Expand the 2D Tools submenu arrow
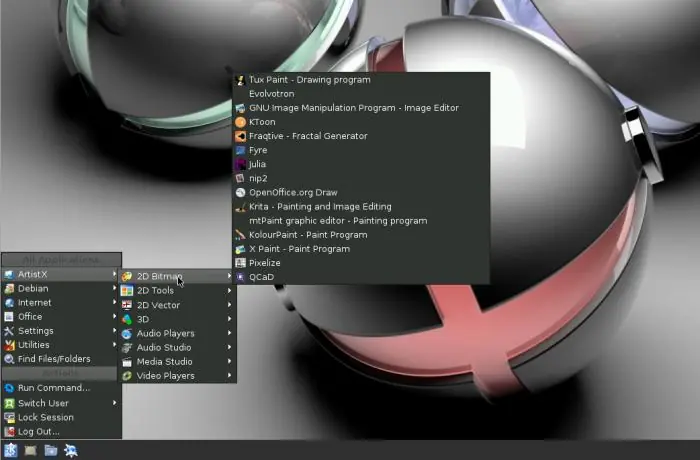Image resolution: width=700 pixels, height=460 pixels. click(x=229, y=291)
